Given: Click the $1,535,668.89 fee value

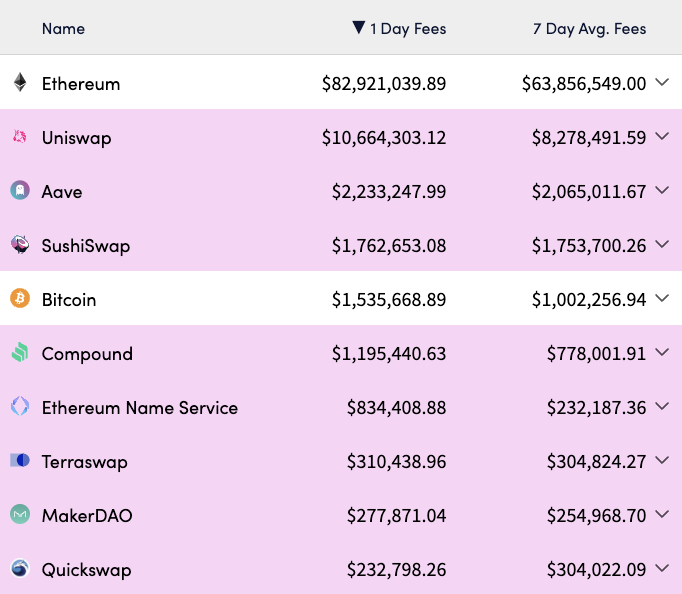Looking at the screenshot, I should point(389,300).
